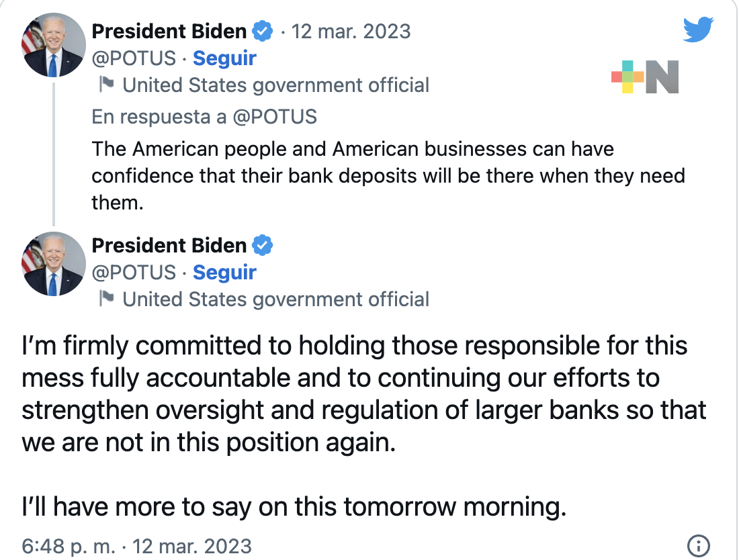Image resolution: width=739 pixels, height=560 pixels.
Task: Click the United States government official label
Action: (x=275, y=85)
